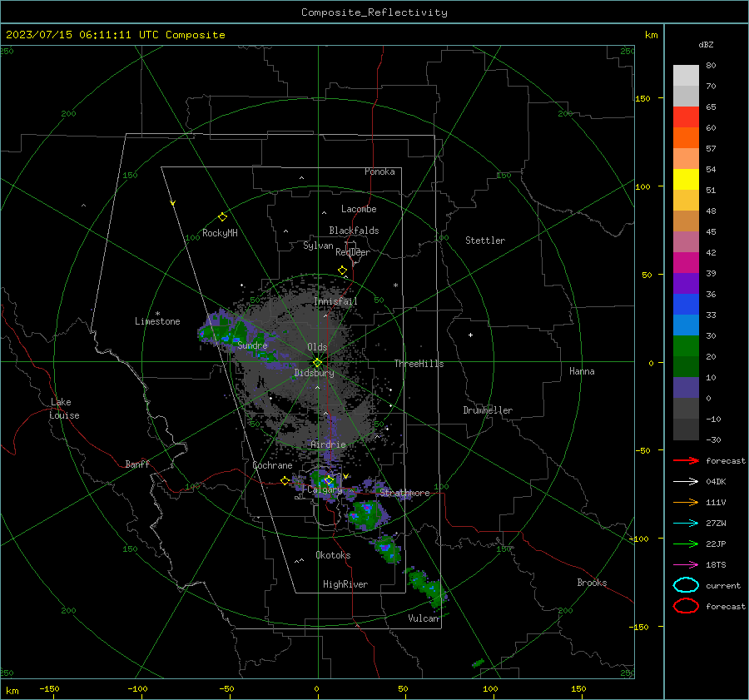Click the yellow diamond marker below RedDeer
This screenshot has height=700, width=749.
(342, 271)
